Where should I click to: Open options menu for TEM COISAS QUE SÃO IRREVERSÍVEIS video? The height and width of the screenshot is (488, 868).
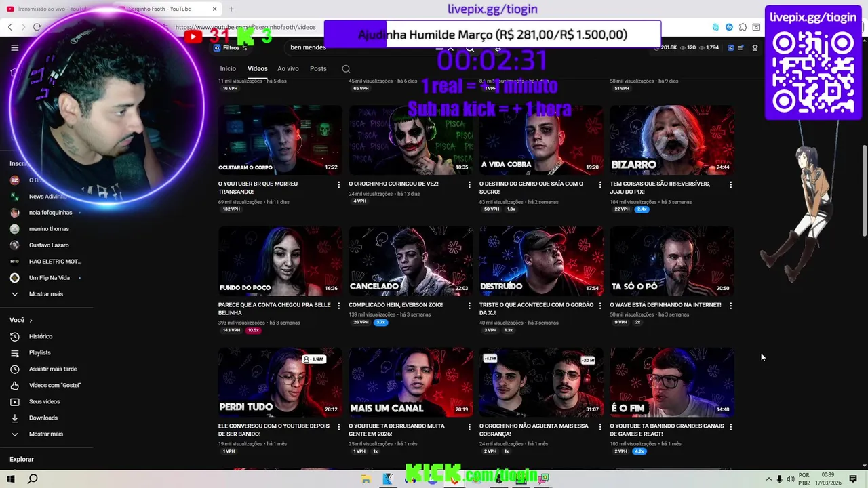730,184
